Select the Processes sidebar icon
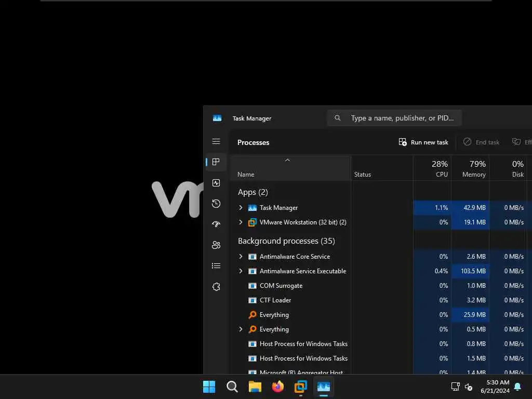 click(x=216, y=162)
